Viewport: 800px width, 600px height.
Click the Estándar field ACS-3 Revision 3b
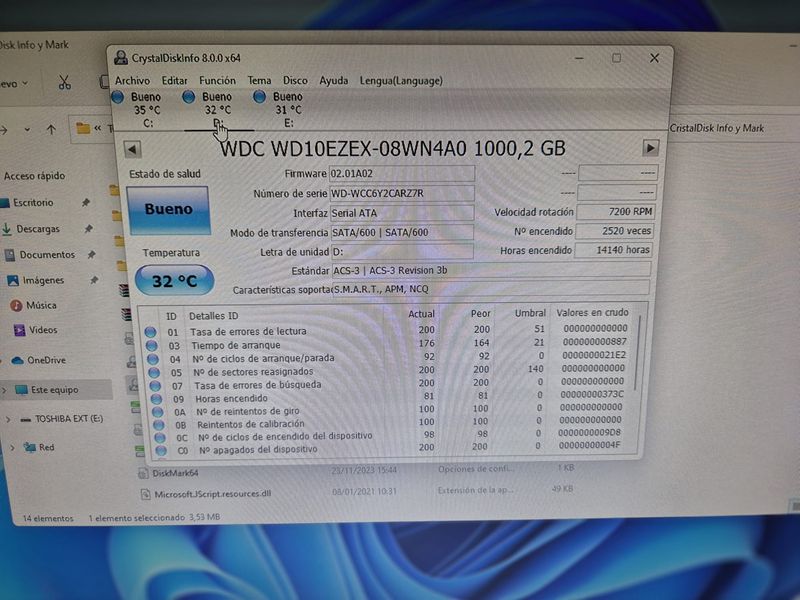click(491, 270)
